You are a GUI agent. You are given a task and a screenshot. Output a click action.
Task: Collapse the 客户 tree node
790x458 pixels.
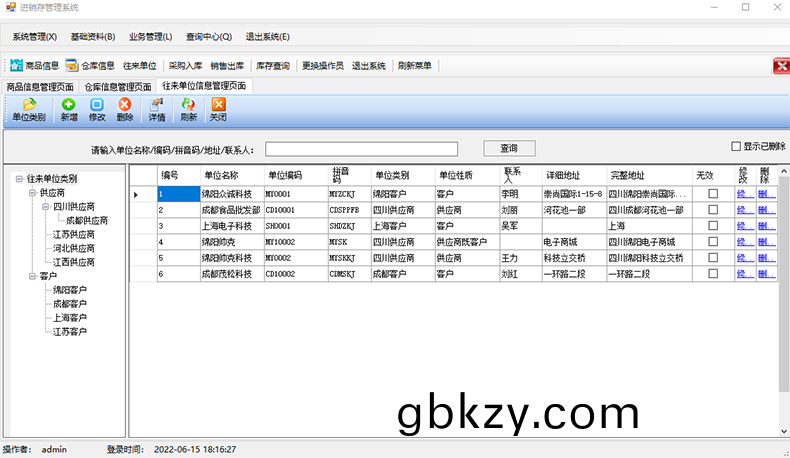pos(32,276)
